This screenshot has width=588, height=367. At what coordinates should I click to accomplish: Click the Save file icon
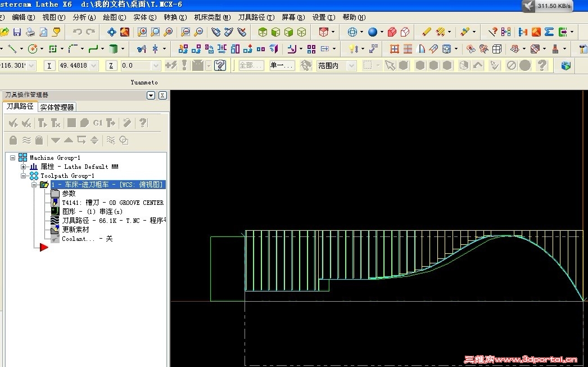click(17, 32)
